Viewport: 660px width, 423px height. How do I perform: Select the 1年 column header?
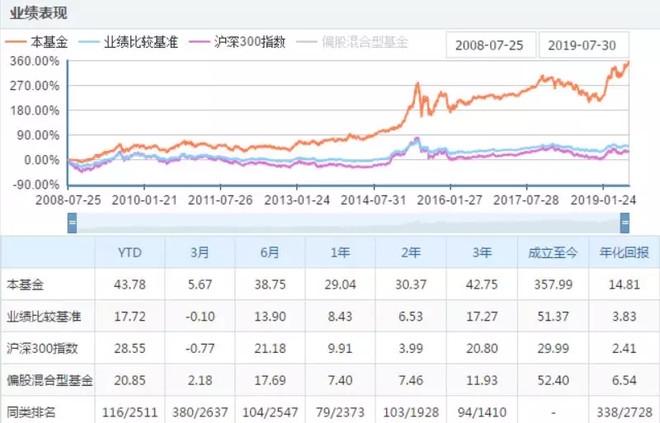tap(340, 253)
